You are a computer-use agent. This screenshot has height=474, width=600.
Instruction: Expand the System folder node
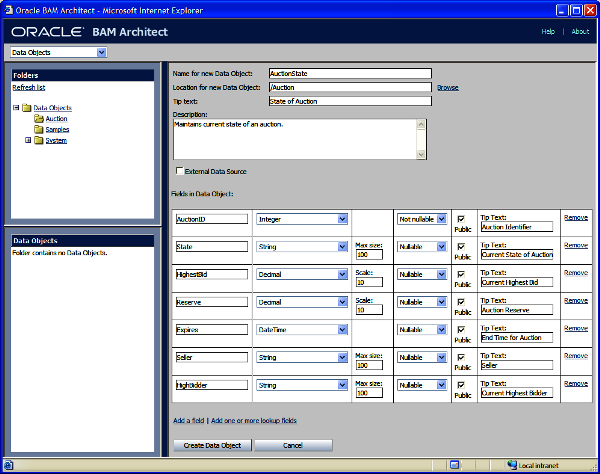28,140
